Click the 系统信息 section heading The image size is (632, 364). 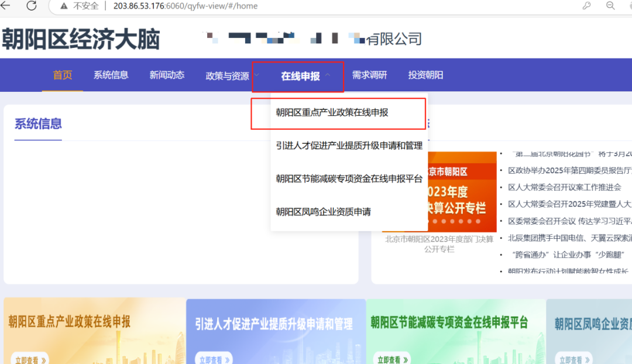38,123
